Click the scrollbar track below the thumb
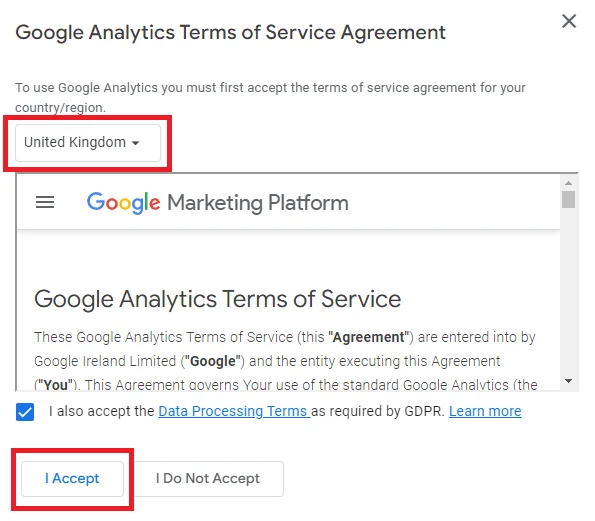The image size is (595, 521). click(x=568, y=292)
